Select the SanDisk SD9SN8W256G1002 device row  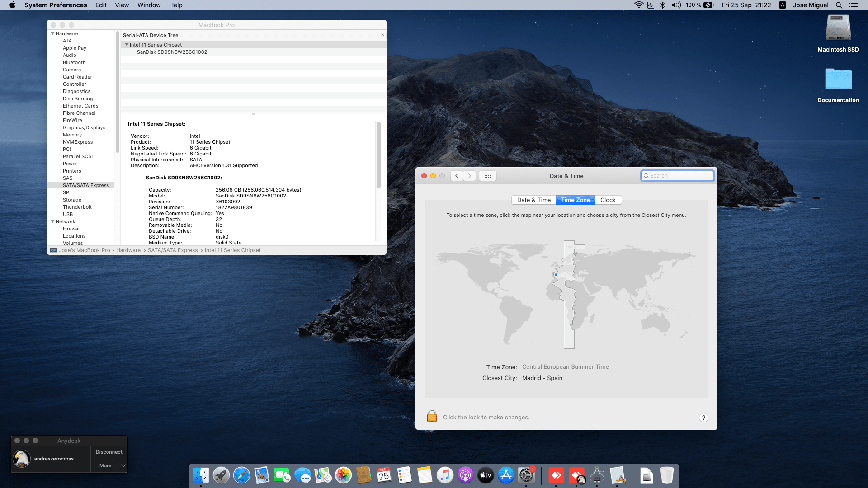coord(254,52)
